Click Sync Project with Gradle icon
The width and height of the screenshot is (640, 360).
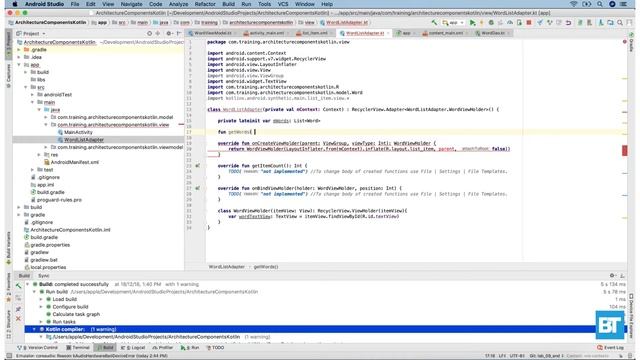[x=580, y=23]
